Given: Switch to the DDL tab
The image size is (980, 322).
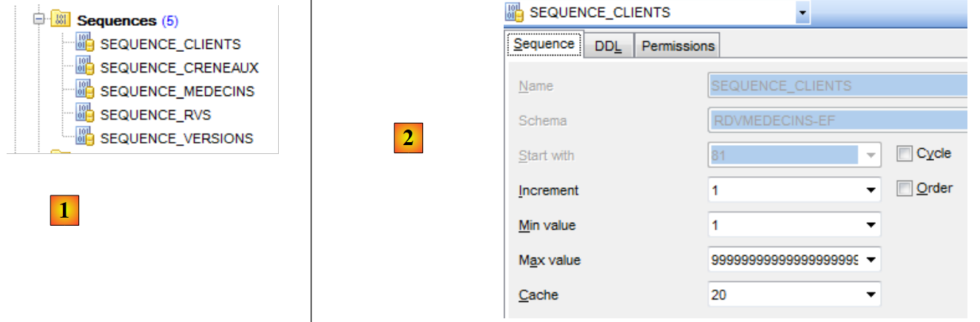Looking at the screenshot, I should [608, 46].
